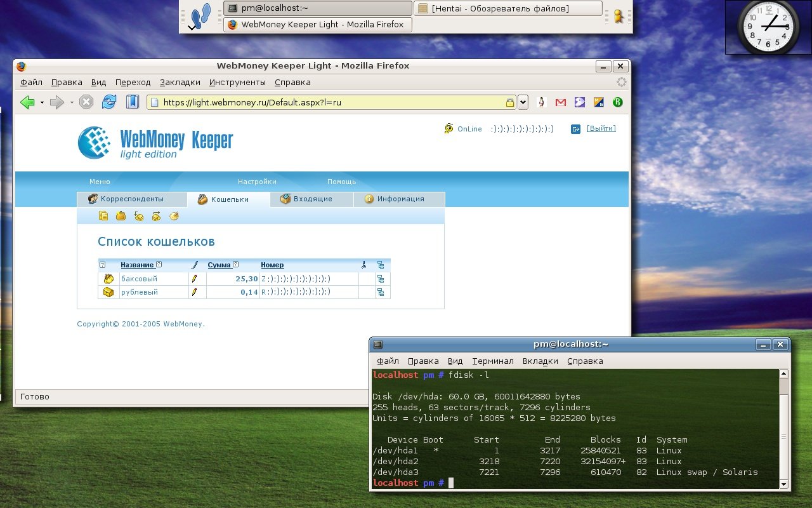Click the fourth wallet toolbar icon (coins outgoing)
This screenshot has height=508, width=812.
[156, 217]
